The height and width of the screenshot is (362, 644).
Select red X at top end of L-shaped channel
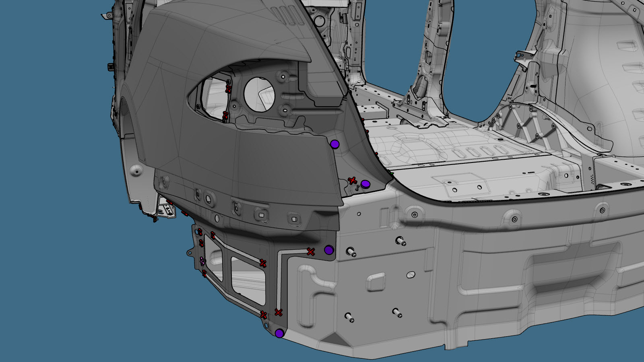pos(310,252)
